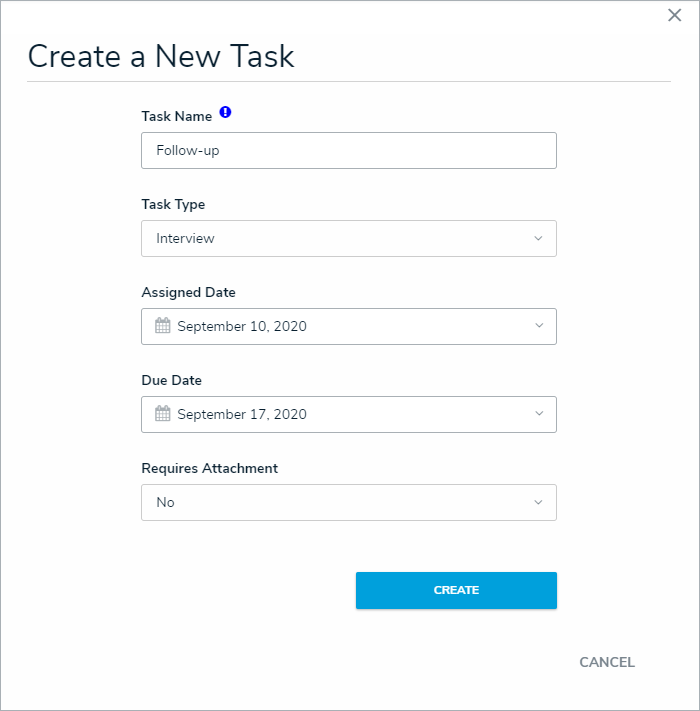700x711 pixels.
Task: Click the chevron arrow in Requires Attachment
Action: (x=538, y=502)
